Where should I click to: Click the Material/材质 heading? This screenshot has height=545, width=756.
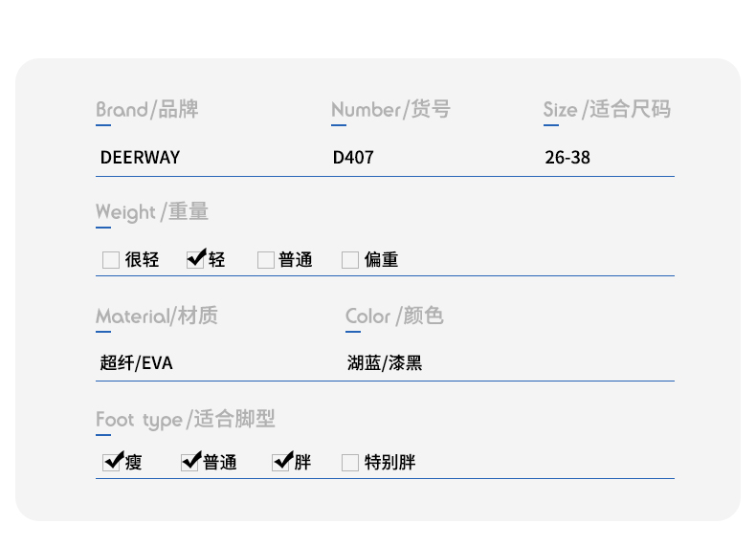click(157, 316)
